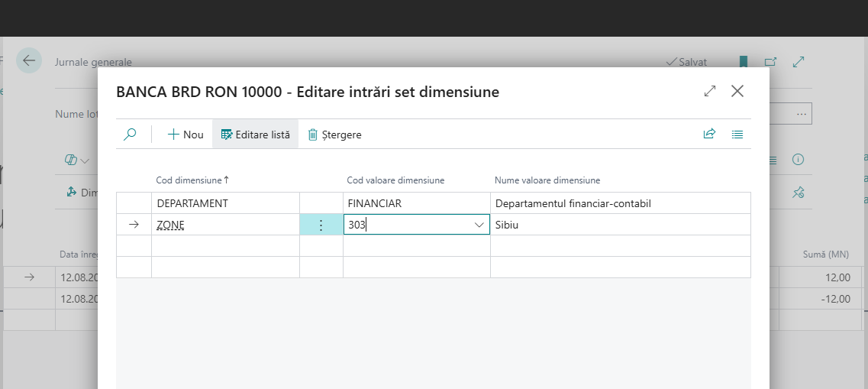The height and width of the screenshot is (389, 868).
Task: Open page in new window icon
Action: (x=770, y=62)
